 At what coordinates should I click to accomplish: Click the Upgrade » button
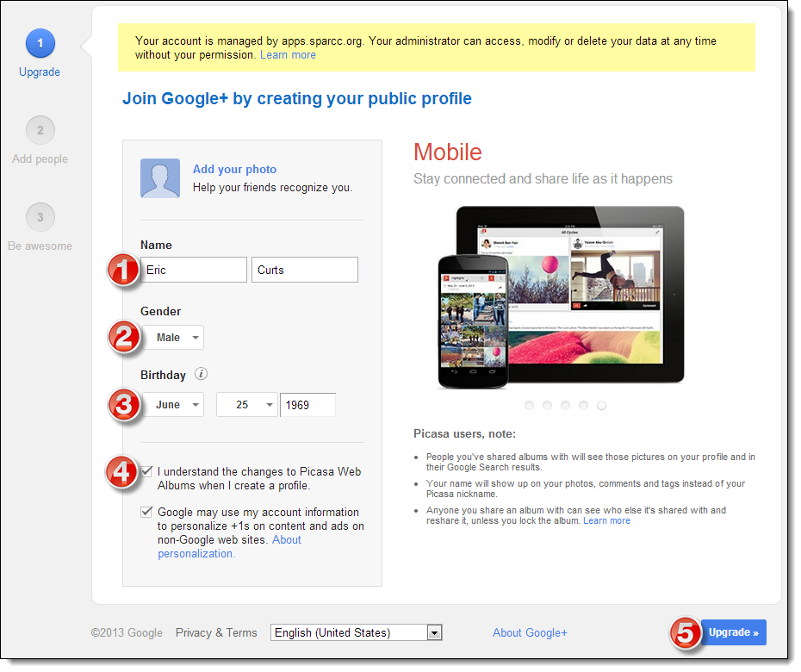coord(733,632)
